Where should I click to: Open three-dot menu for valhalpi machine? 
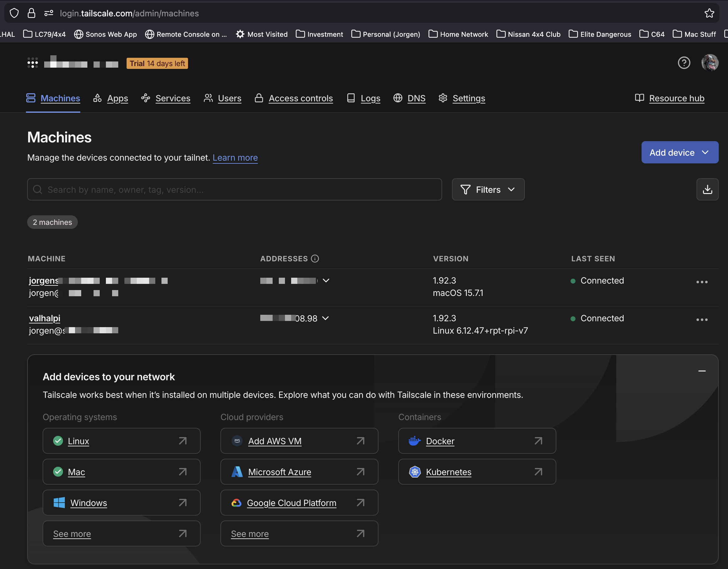click(702, 319)
